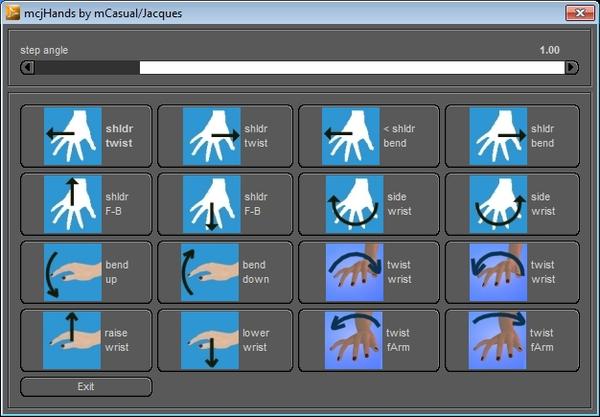Image resolution: width=600 pixels, height=417 pixels.
Task: Click the Exit button
Action: point(86,387)
